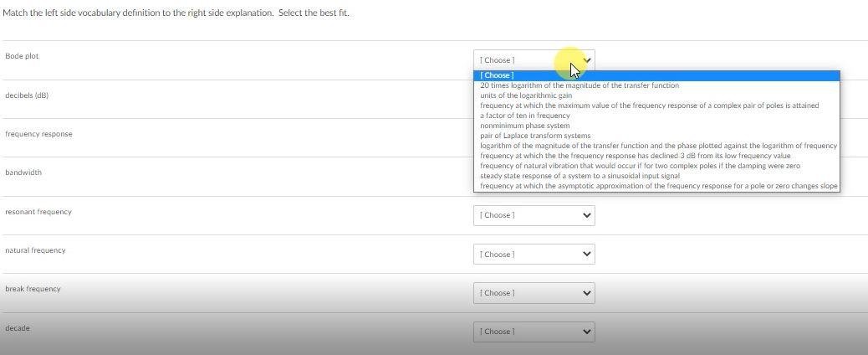The height and width of the screenshot is (355, 868).
Task: Choose 'frequency of natural vibration' option
Action: click(x=656, y=166)
